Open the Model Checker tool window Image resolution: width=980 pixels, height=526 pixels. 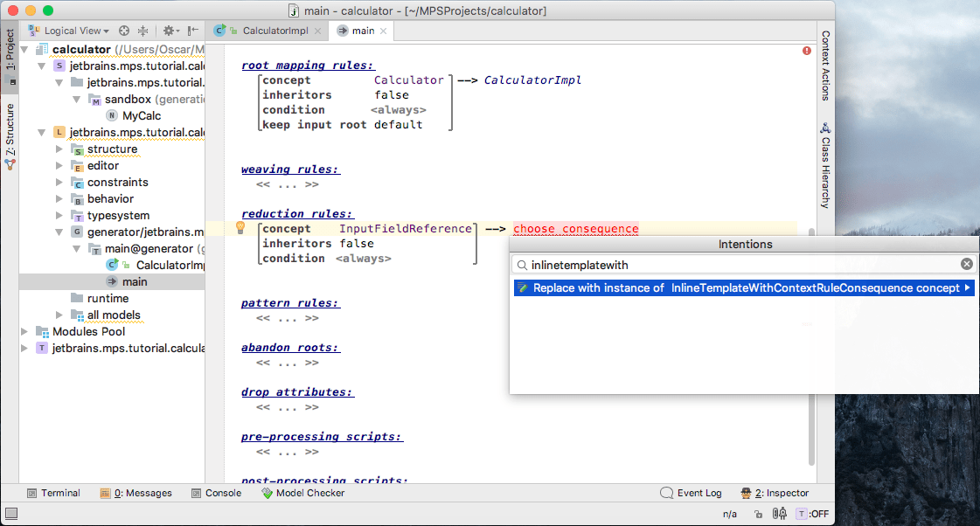pos(302,493)
